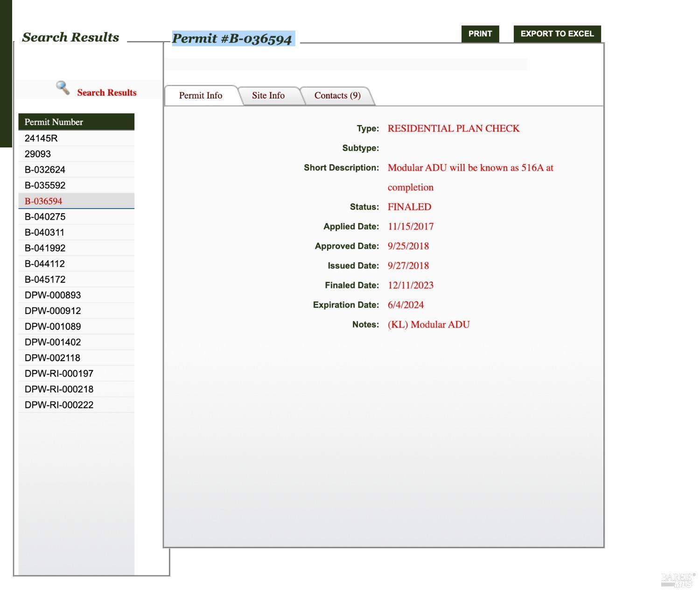Select permit 24145R in list
700x594 pixels.
coord(41,139)
